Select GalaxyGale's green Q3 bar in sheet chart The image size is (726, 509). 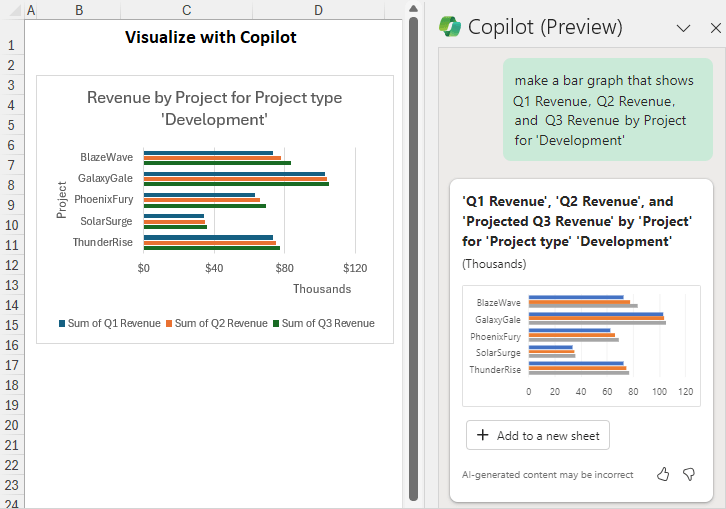tap(236, 184)
